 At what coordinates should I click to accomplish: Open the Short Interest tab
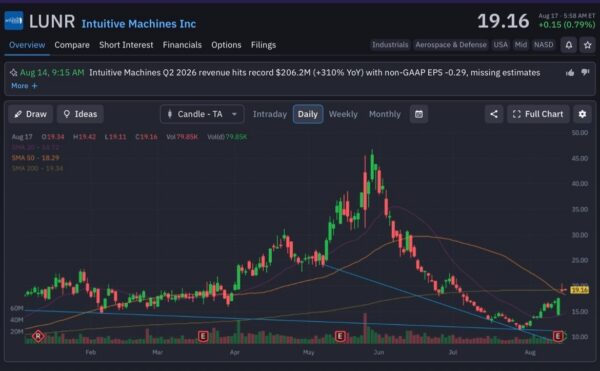coord(126,45)
